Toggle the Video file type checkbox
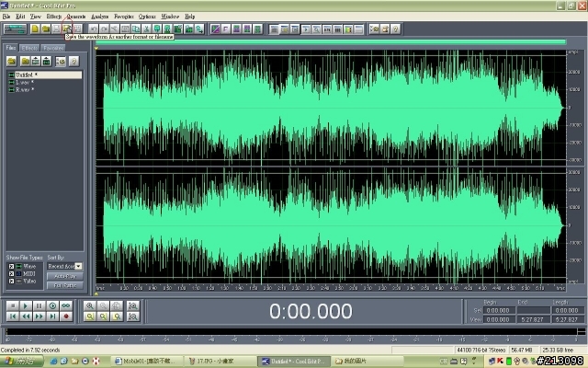The image size is (588, 368). (11, 281)
